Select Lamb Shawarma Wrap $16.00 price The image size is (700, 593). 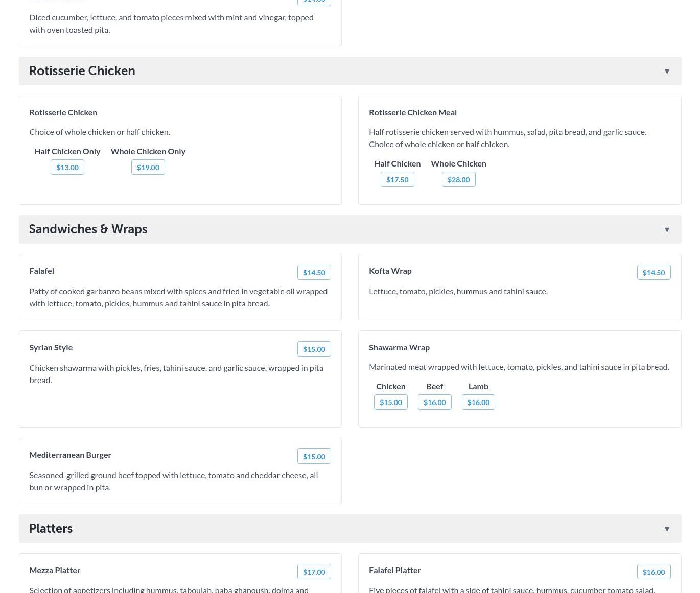click(x=478, y=402)
